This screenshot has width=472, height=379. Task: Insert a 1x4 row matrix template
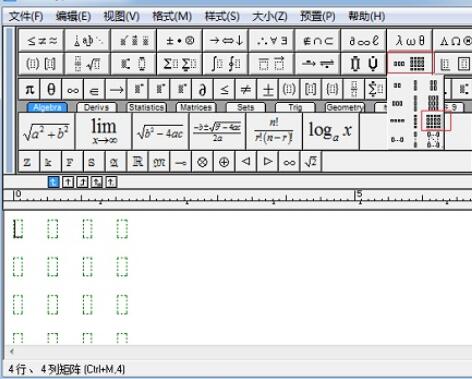click(x=397, y=121)
